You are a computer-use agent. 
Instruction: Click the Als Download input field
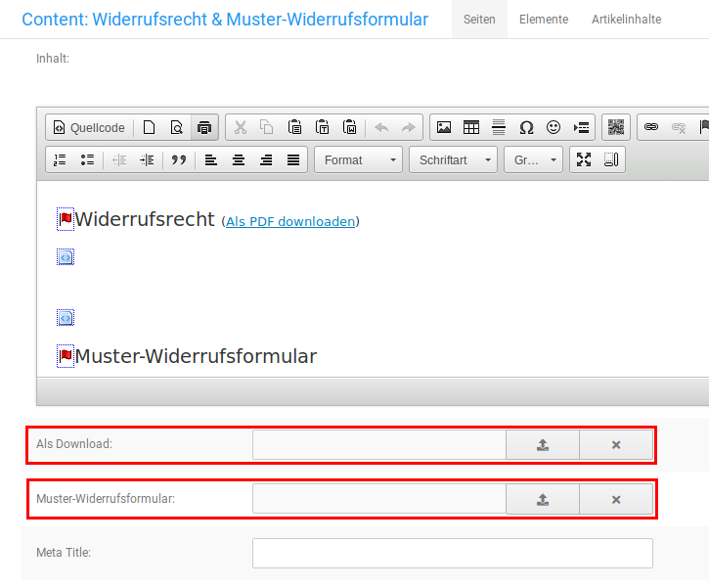click(378, 445)
